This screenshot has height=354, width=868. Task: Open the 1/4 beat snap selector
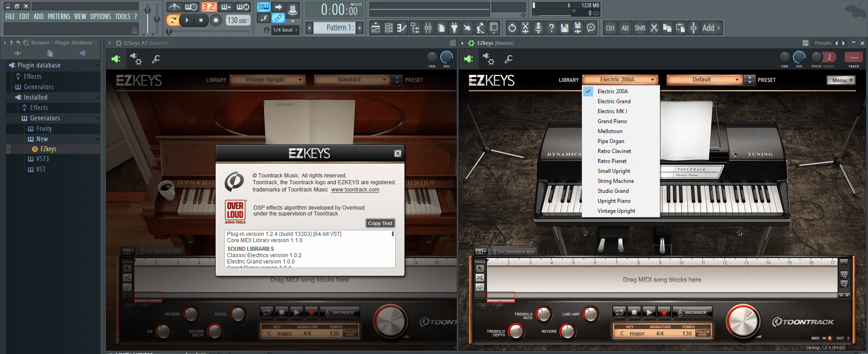(x=285, y=30)
